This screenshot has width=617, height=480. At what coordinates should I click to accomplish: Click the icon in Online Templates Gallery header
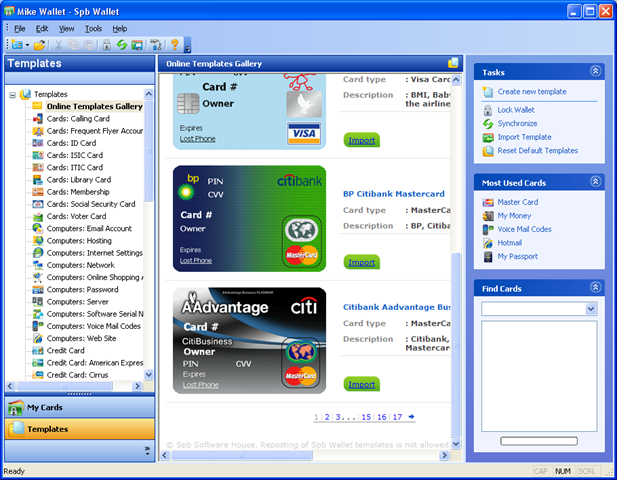point(453,63)
